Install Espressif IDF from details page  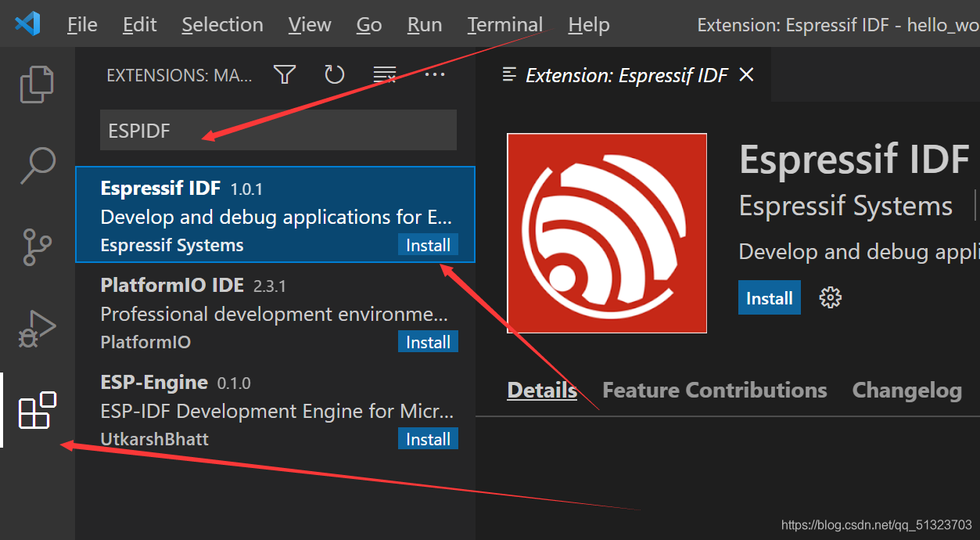coord(770,297)
